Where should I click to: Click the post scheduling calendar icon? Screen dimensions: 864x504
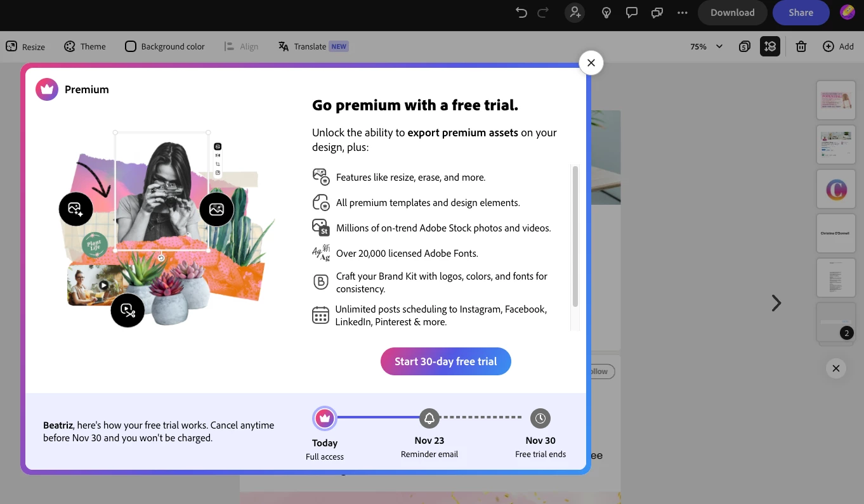(321, 315)
